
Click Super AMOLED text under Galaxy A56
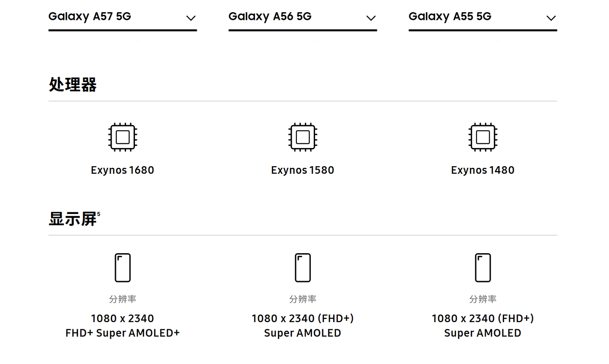[x=303, y=333]
